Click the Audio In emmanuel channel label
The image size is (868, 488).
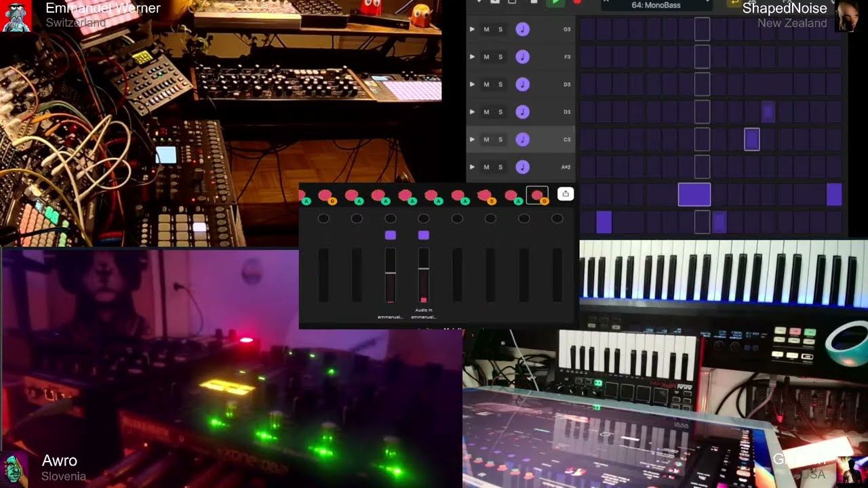point(423,313)
